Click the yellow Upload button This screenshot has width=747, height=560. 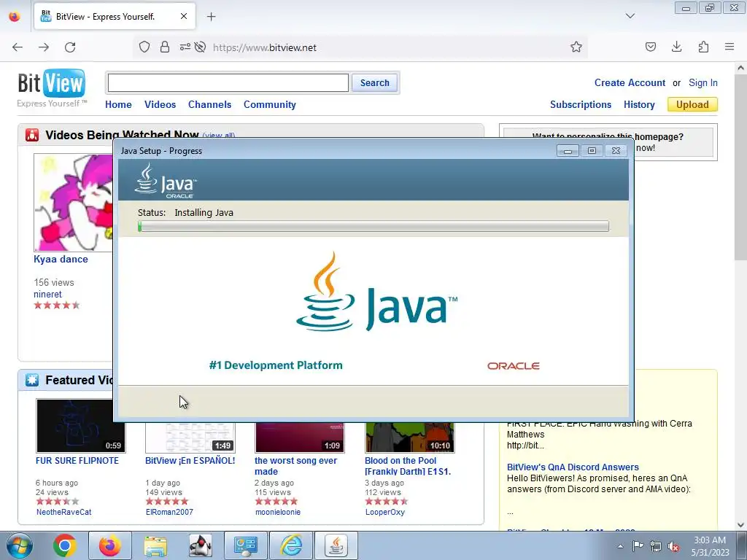pos(692,105)
